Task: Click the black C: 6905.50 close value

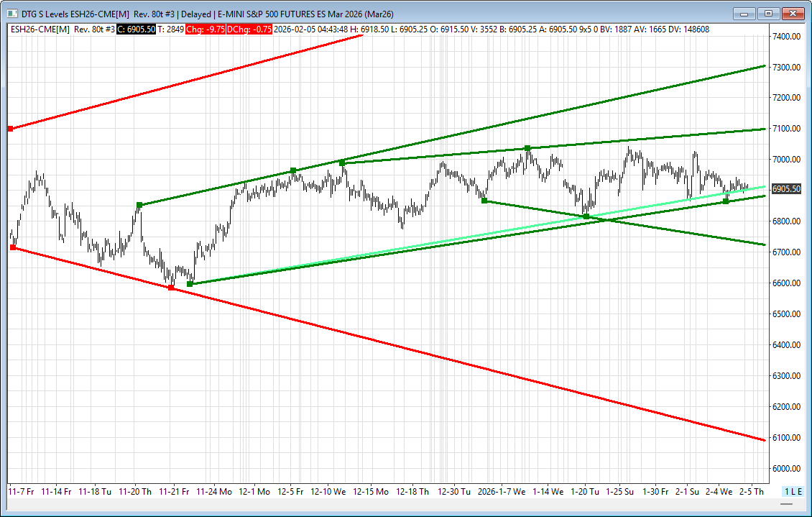Action: [x=137, y=29]
